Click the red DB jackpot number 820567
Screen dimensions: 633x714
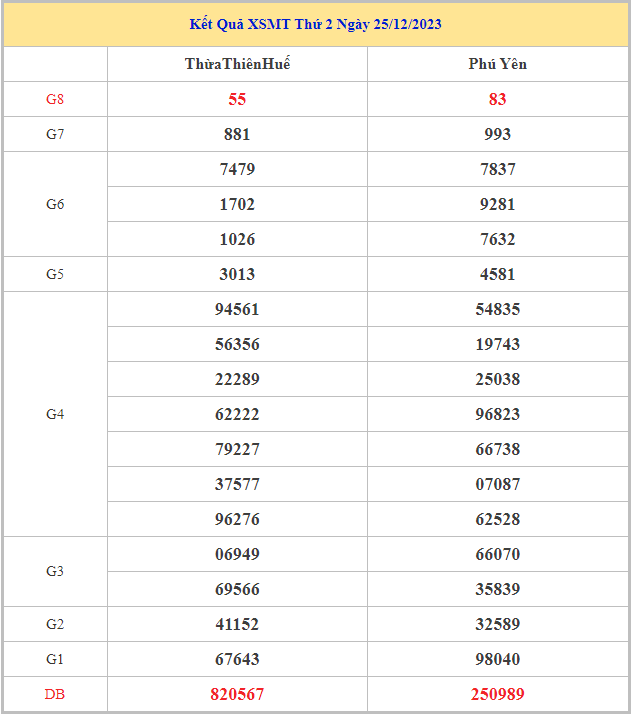coord(237,694)
